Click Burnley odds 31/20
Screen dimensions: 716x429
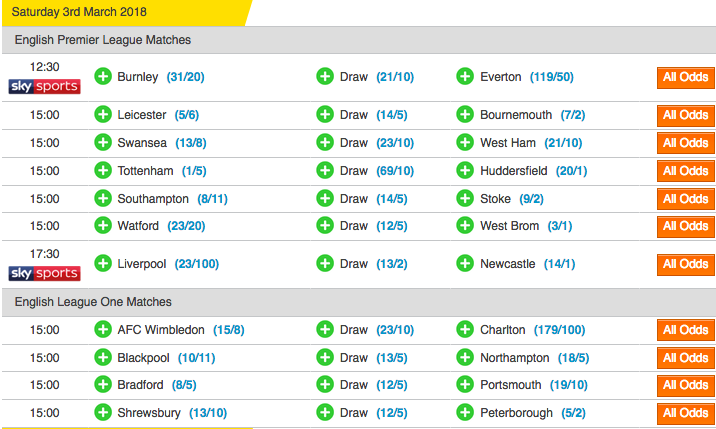(187, 77)
